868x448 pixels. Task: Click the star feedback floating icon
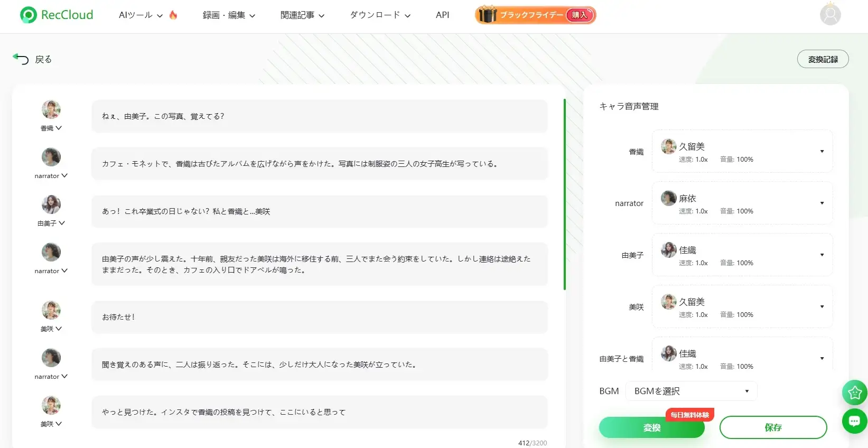tap(854, 393)
